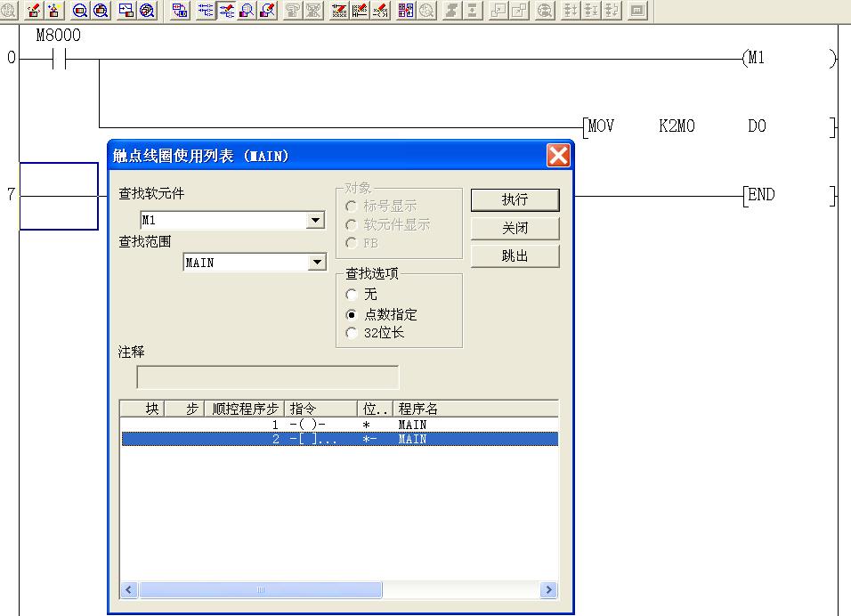Select the read mode toolbar icon
The image size is (851, 616).
[205, 11]
